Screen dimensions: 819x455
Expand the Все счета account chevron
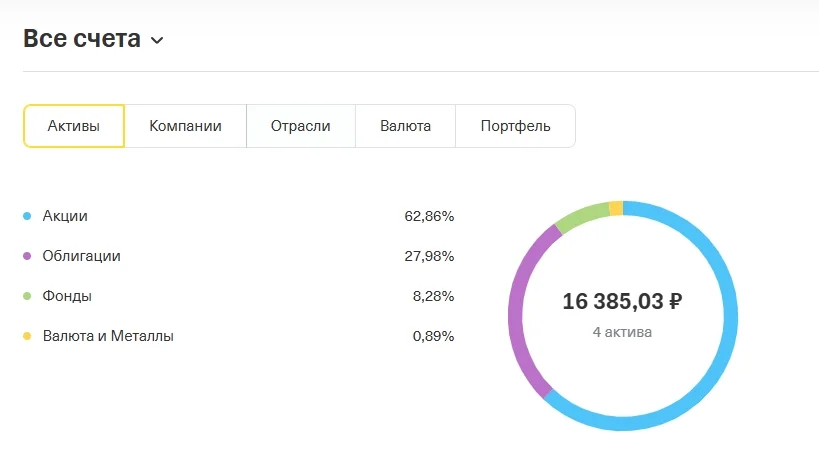pos(157,40)
